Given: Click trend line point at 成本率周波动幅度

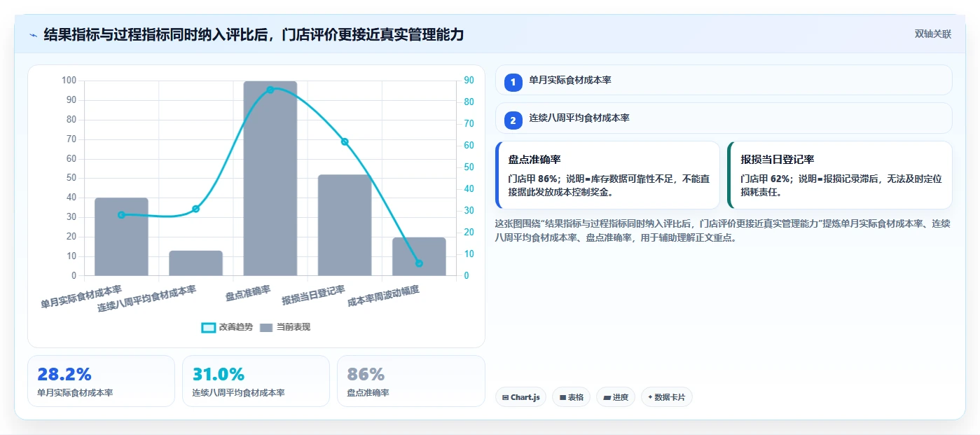Looking at the screenshot, I should tap(419, 263).
